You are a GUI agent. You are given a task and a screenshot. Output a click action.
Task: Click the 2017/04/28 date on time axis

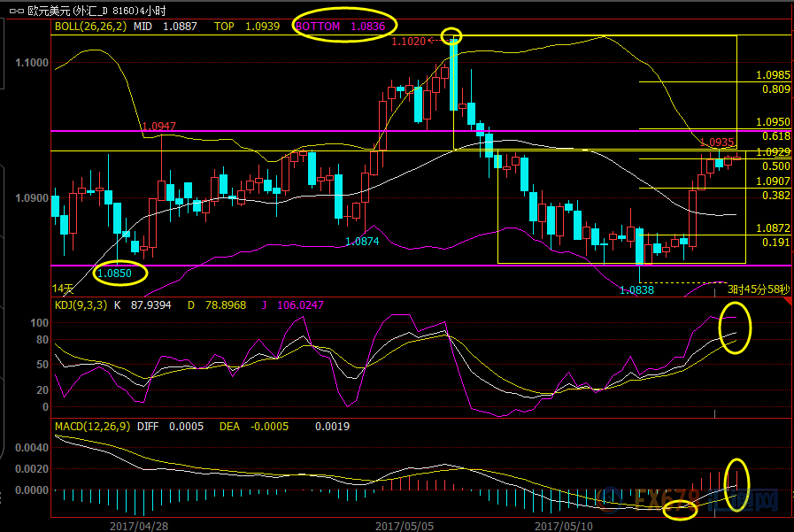(137, 524)
